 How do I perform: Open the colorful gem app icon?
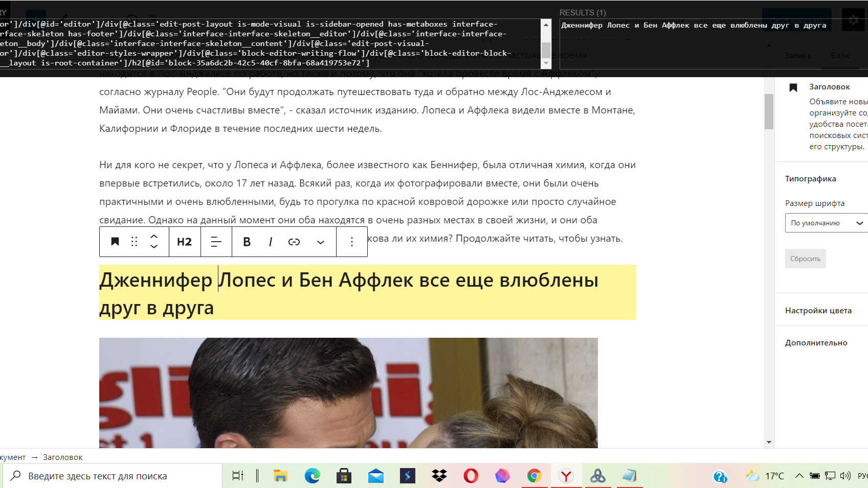(502, 476)
